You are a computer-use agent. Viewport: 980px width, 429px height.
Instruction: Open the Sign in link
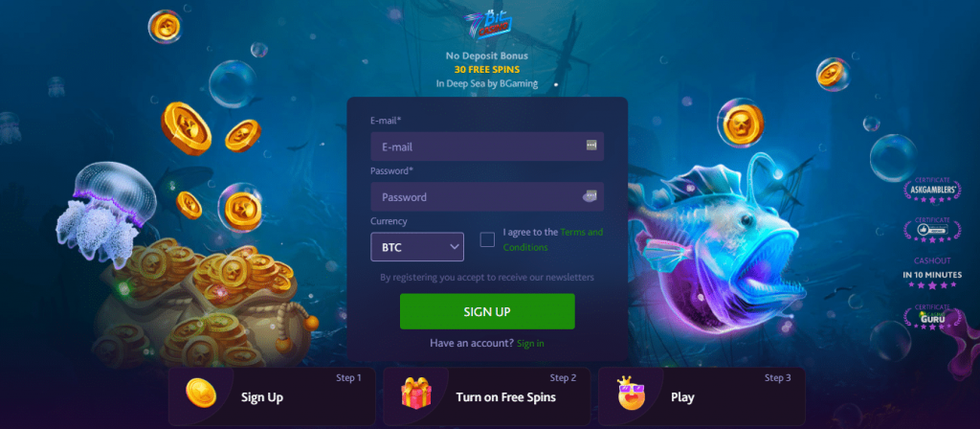[530, 344]
